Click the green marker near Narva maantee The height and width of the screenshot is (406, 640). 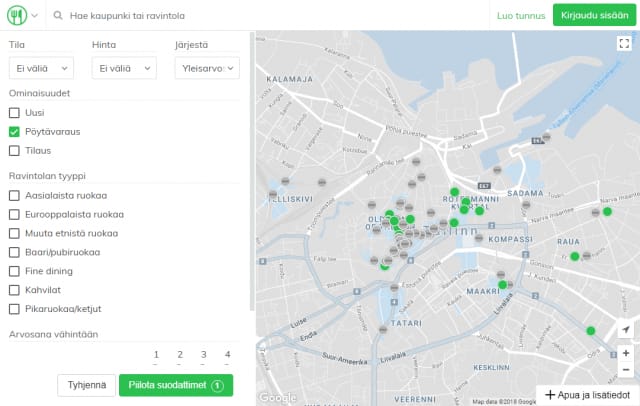[x=607, y=211]
